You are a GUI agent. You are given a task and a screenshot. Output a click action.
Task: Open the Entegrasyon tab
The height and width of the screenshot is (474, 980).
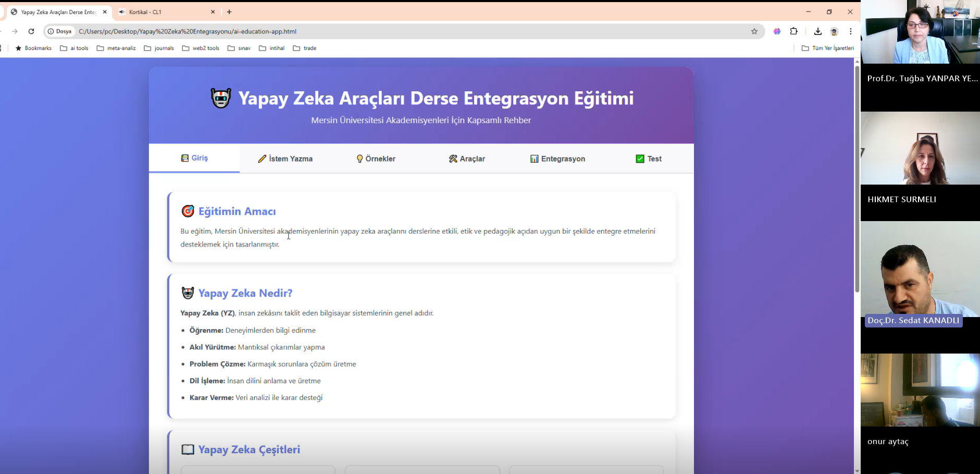(x=557, y=159)
